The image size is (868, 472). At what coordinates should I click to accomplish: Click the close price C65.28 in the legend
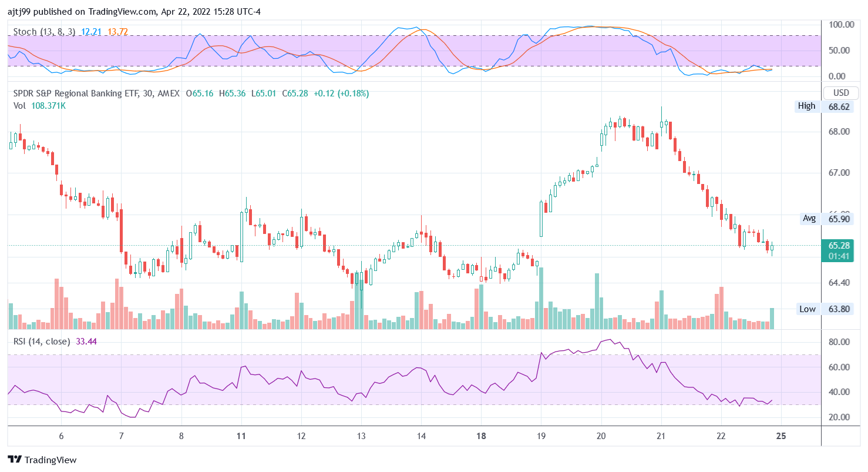coord(296,93)
